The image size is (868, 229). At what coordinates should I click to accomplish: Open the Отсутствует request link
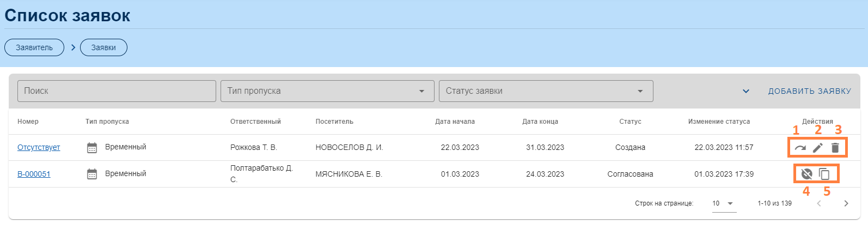coord(39,148)
